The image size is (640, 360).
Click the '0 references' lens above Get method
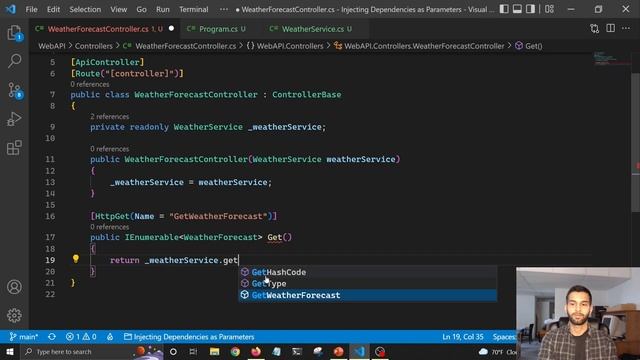109,227
